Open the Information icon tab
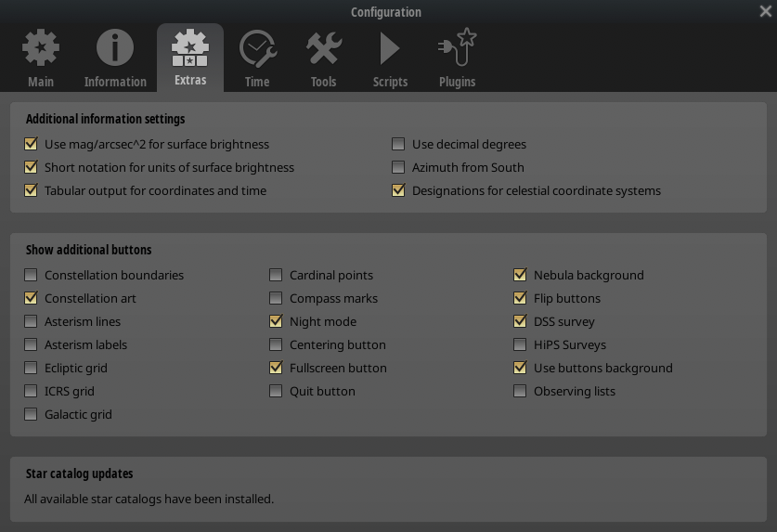Screen dimensions: 777x532 click(115, 48)
